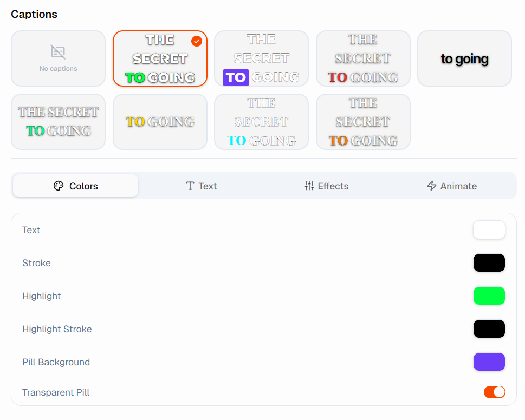Disable the Transparent Pill toggle
525x420 pixels.
point(494,392)
